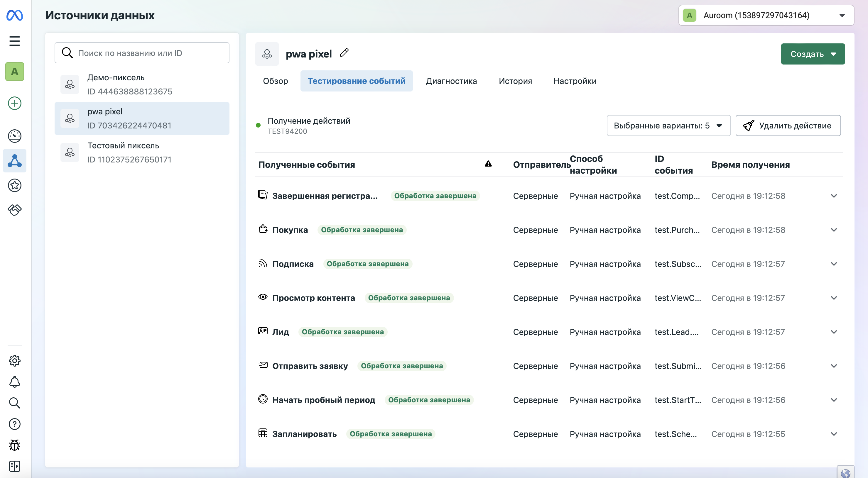Viewport: 868px width, 478px height.
Task: Click the green plus create icon in sidebar
Action: [14, 103]
